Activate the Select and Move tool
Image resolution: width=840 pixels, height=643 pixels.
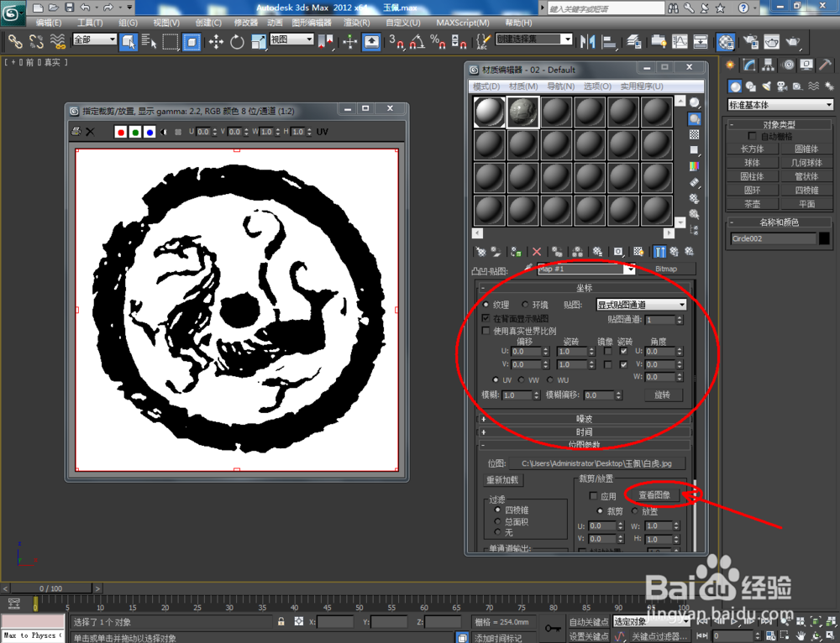216,41
